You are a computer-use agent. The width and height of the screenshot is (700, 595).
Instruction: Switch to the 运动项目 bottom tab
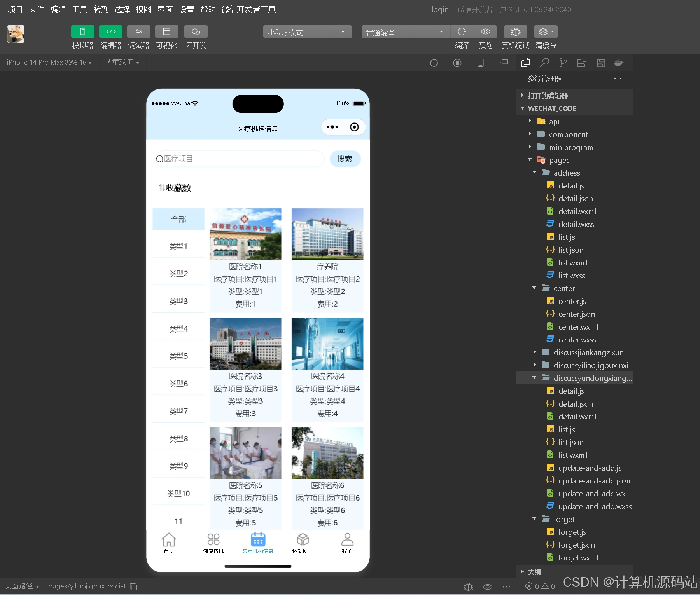[303, 543]
